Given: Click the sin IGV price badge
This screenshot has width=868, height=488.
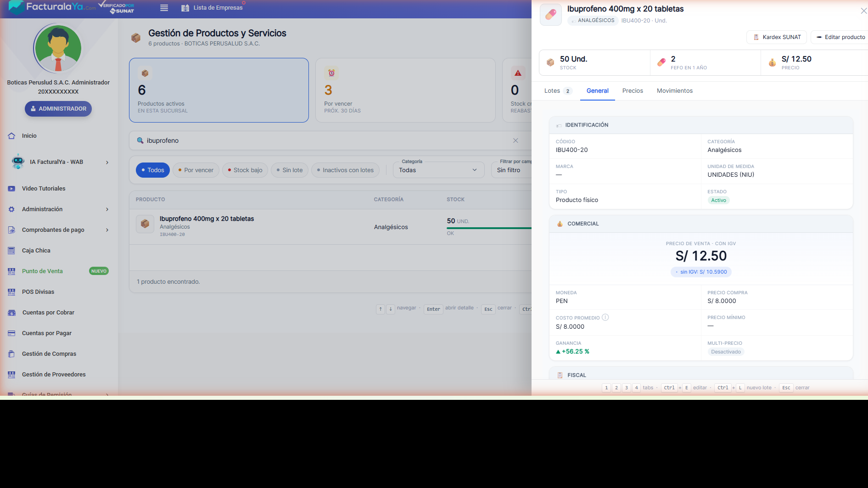Looking at the screenshot, I should point(701,272).
